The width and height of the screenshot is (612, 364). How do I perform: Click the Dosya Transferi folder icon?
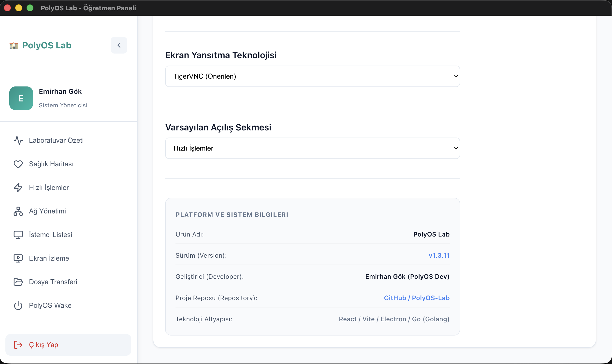[18, 282]
